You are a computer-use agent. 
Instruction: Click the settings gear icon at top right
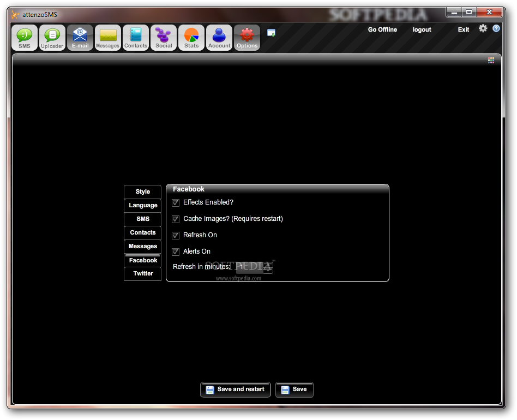483,28
